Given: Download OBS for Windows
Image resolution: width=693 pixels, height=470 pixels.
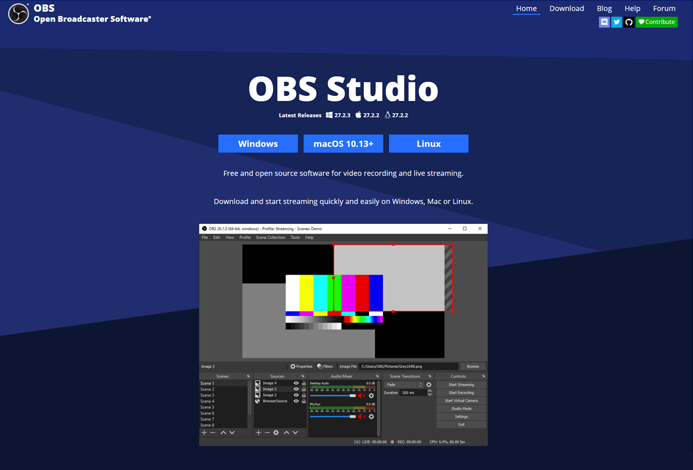Looking at the screenshot, I should click(258, 144).
